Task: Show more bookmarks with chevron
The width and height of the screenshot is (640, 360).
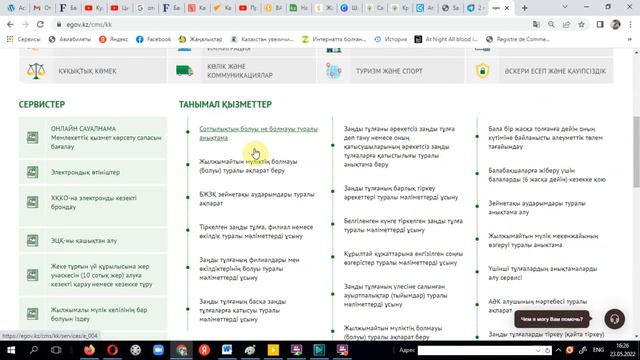Action: [x=629, y=39]
